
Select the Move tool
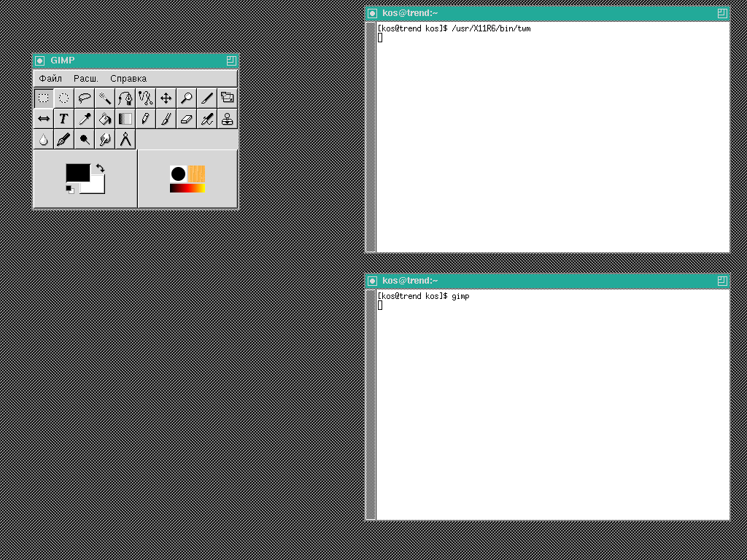pyautogui.click(x=166, y=98)
